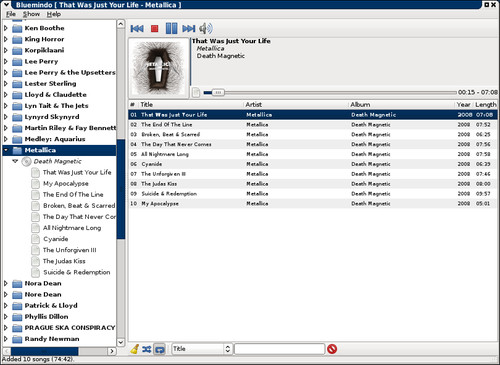Collapse the Death Magnetic album node

15,161
